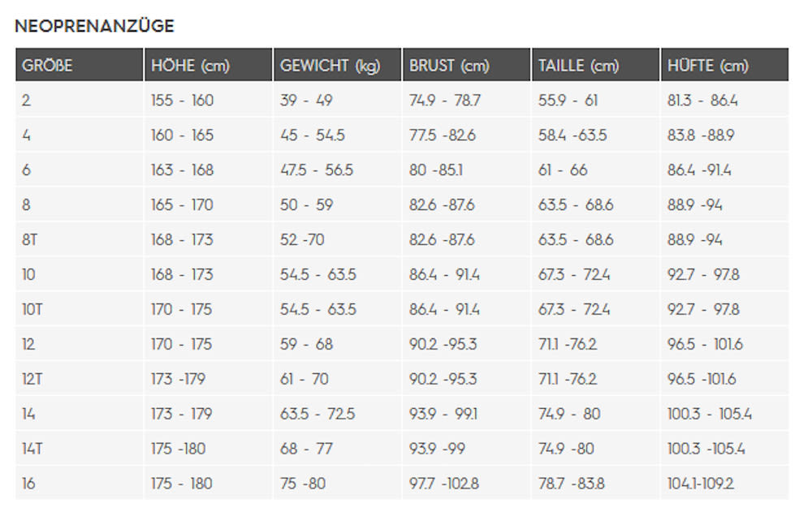The width and height of the screenshot is (812, 529).
Task: Click hip cell 104.1-109.2
Action: [701, 484]
